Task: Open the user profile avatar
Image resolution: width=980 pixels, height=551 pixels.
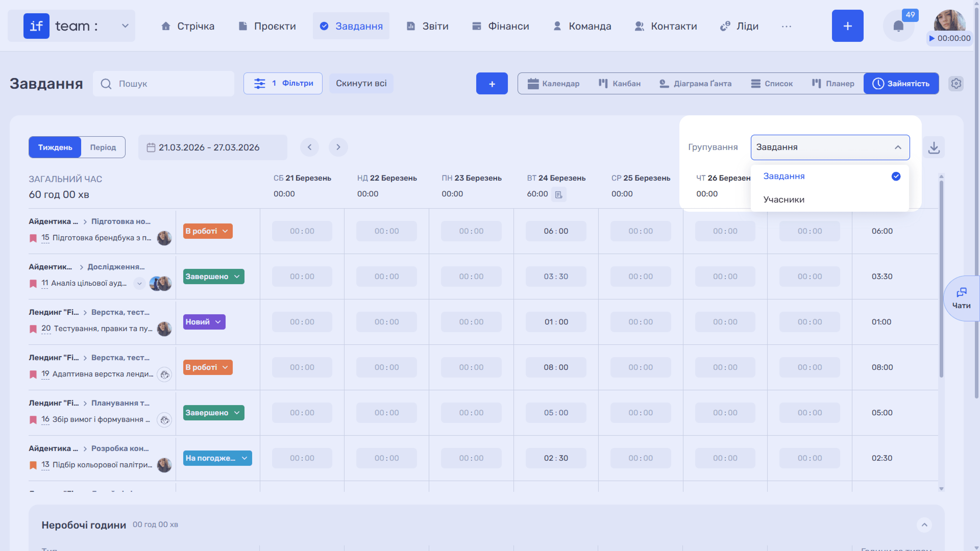Action: 950,20
